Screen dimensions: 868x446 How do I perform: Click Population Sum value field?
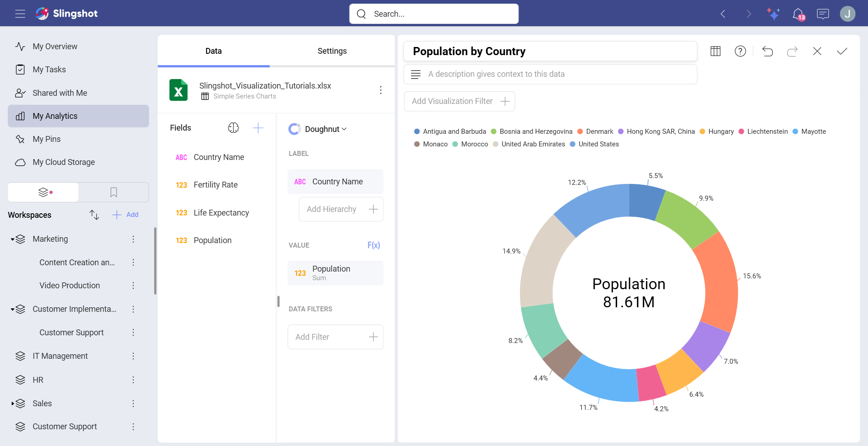(335, 273)
